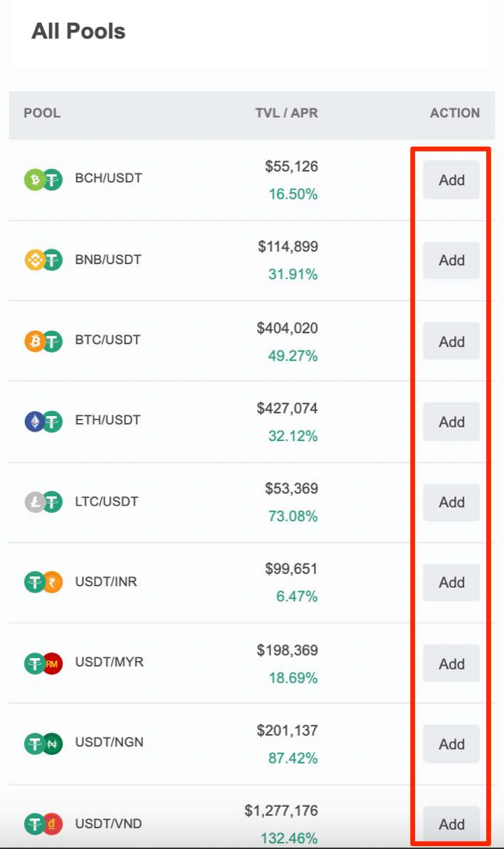
Task: Click Add for the BTC/USDT pool
Action: (451, 341)
